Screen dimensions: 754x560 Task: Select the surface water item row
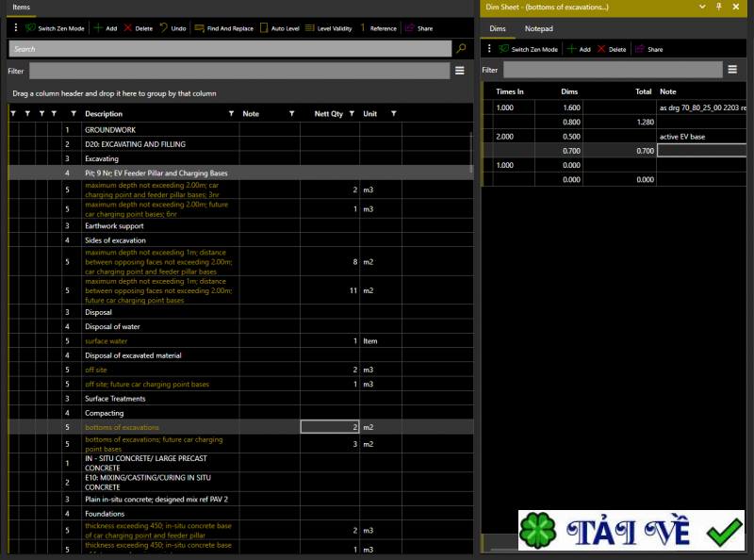[x=240, y=341]
